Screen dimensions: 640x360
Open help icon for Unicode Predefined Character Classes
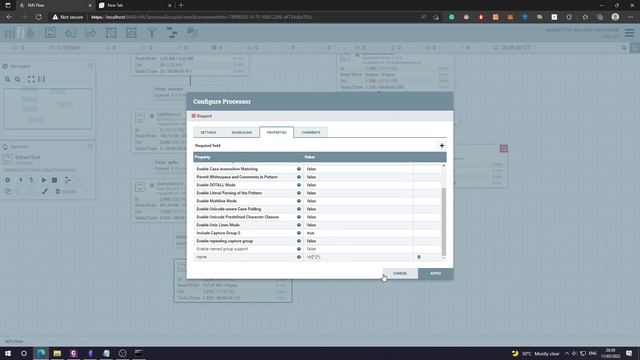[299, 217]
